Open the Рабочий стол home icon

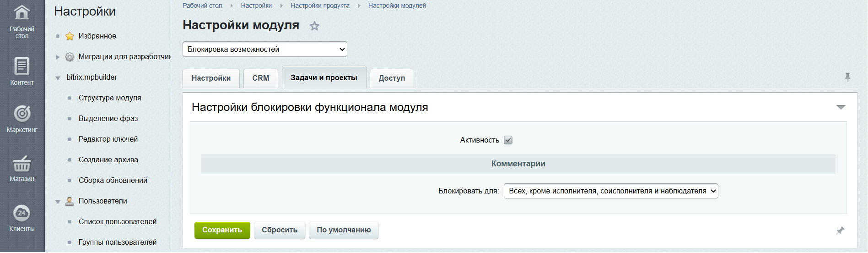(x=22, y=13)
